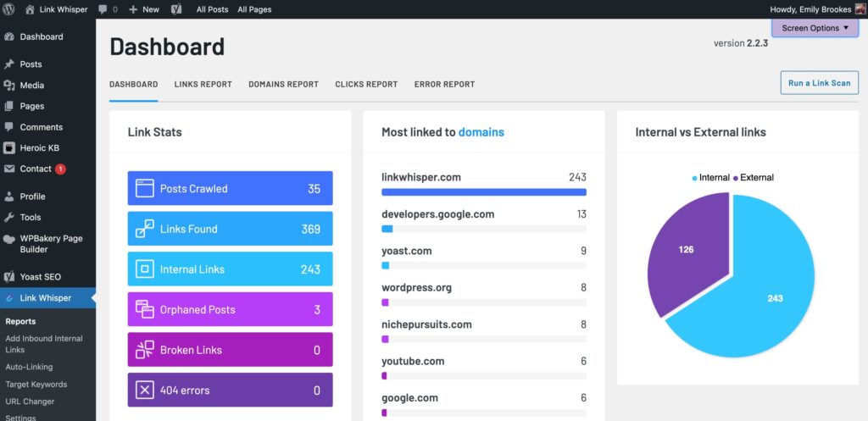Image resolution: width=868 pixels, height=421 pixels.
Task: Click the Run a Link Scan button
Action: (820, 83)
